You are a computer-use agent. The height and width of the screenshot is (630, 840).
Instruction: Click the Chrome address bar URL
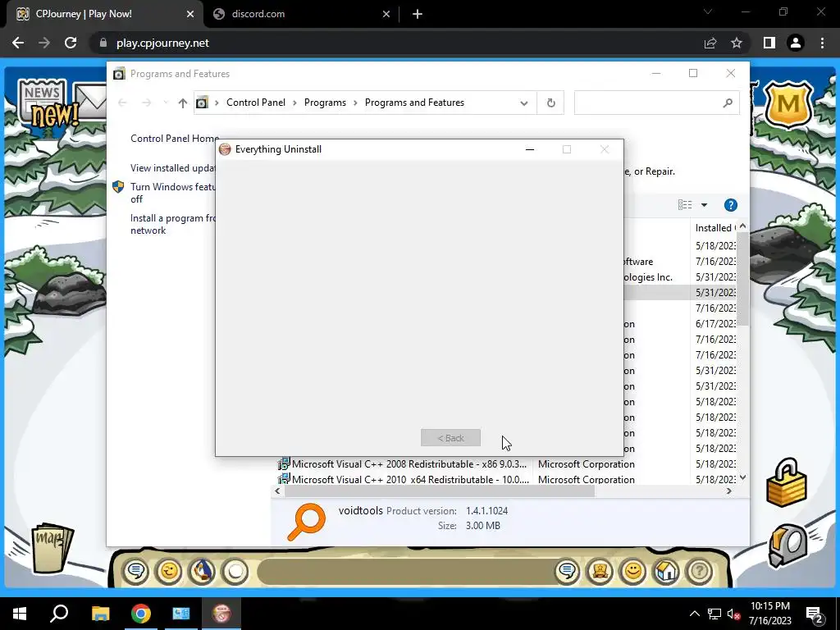click(x=162, y=43)
